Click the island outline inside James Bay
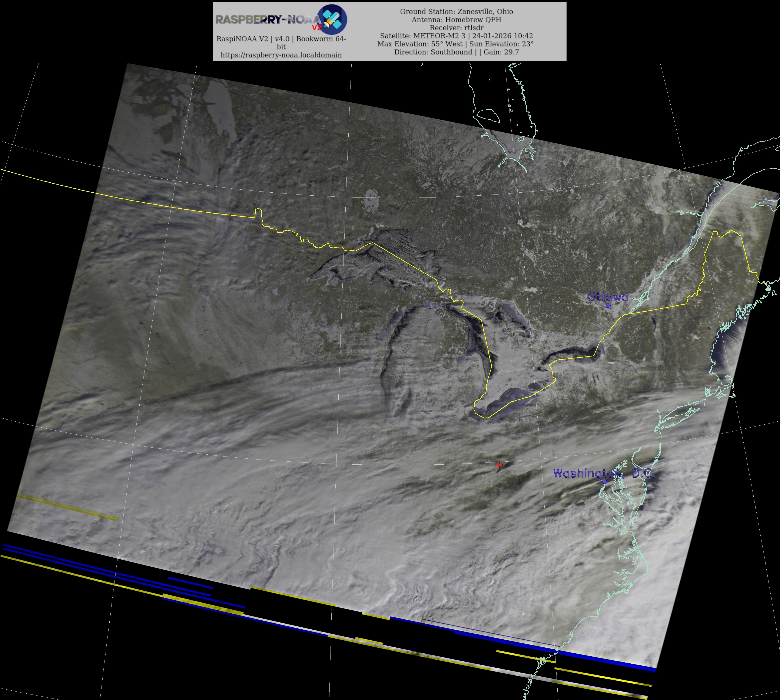This screenshot has height=700, width=780. (488, 115)
